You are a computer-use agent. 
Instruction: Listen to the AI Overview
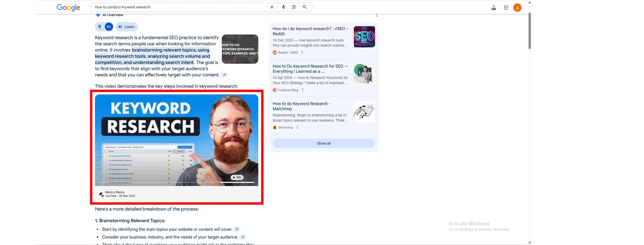[126, 27]
